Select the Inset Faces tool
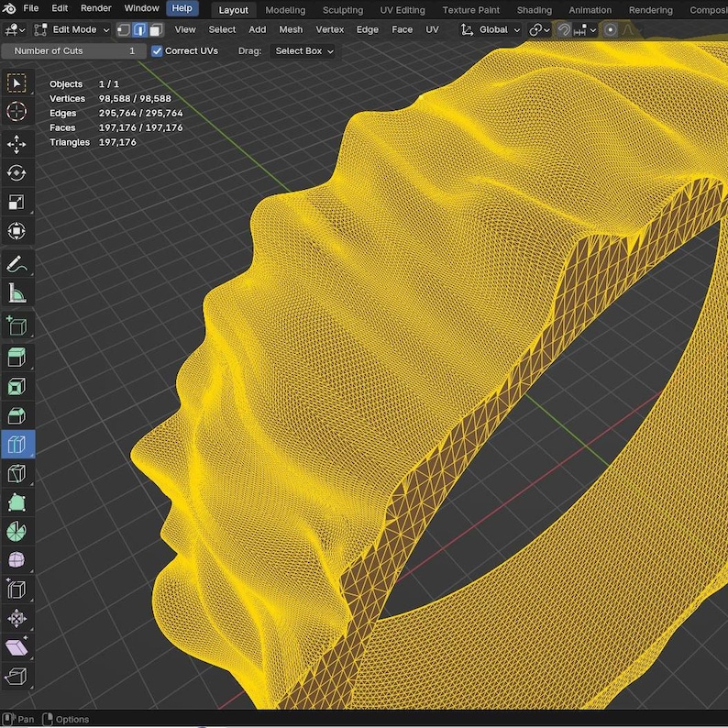Image resolution: width=728 pixels, height=728 pixels. click(x=17, y=387)
